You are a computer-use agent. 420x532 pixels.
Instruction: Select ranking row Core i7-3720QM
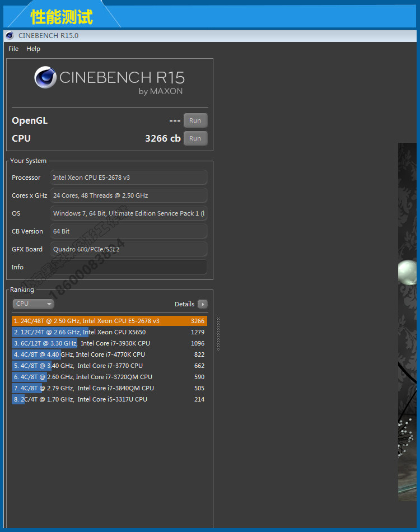pyautogui.click(x=109, y=377)
